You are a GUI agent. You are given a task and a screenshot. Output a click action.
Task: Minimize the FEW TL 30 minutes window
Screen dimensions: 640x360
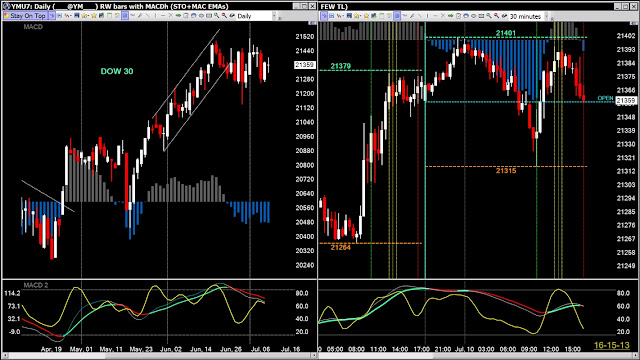618,6
